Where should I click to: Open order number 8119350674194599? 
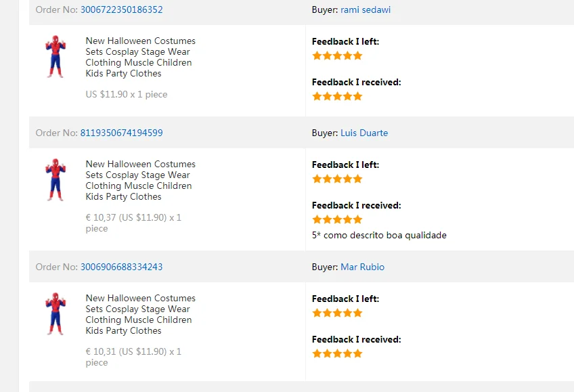122,133
